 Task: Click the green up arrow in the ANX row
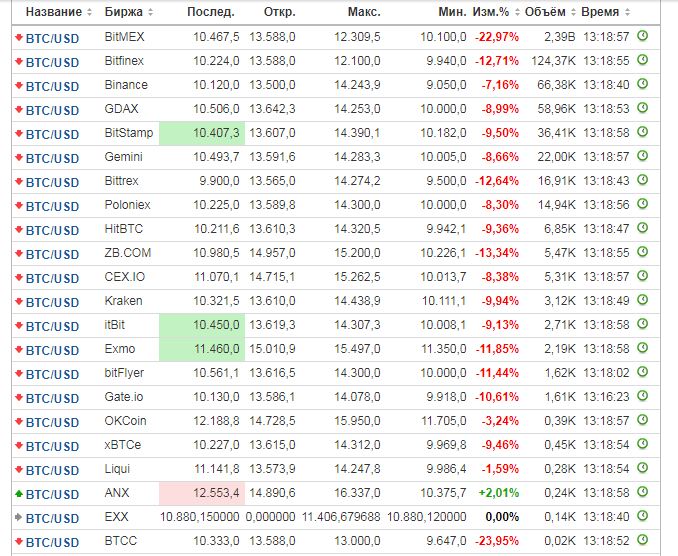(18, 493)
